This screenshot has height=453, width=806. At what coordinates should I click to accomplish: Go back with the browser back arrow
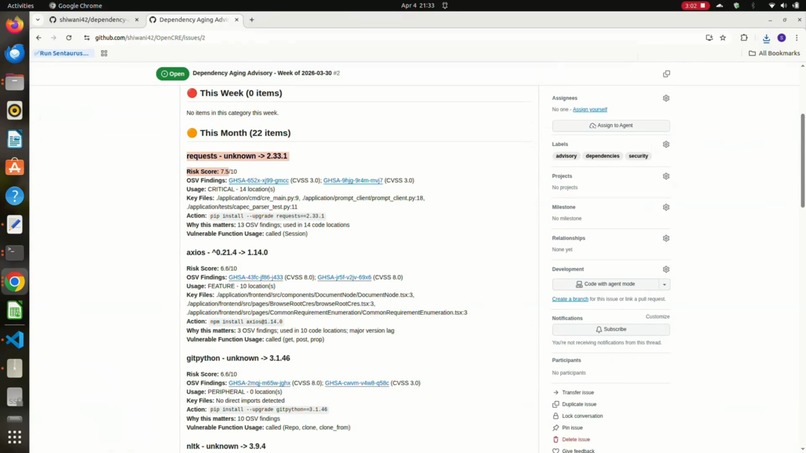39,38
